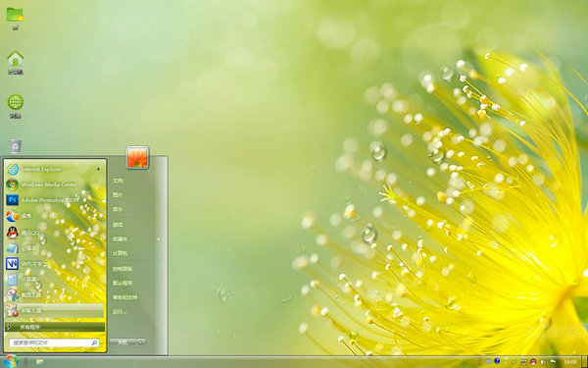This screenshot has width=588, height=368.
Task: Open 所有程序 (All Programs) list
Action: pyautogui.click(x=55, y=327)
